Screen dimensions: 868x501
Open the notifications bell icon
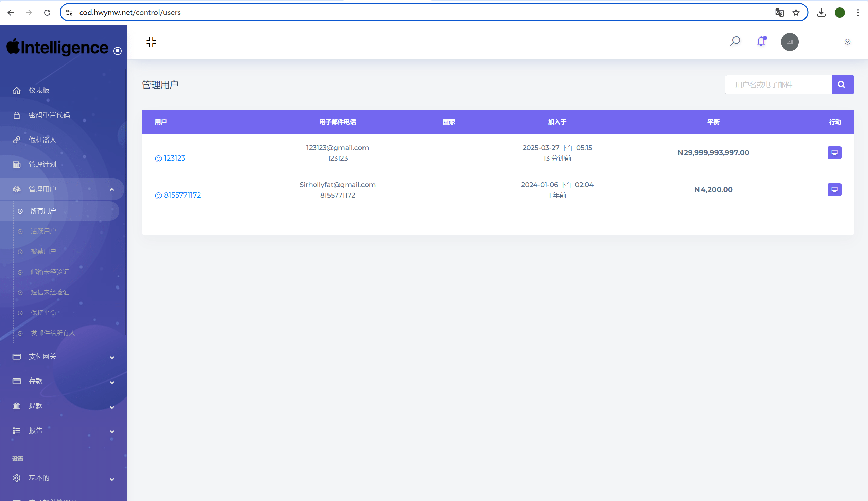pyautogui.click(x=761, y=41)
